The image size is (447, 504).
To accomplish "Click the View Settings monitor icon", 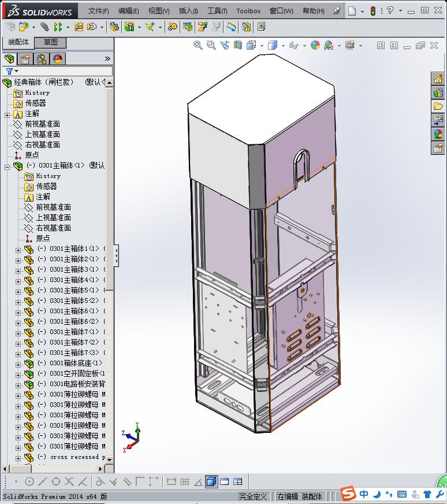I will tap(350, 45).
